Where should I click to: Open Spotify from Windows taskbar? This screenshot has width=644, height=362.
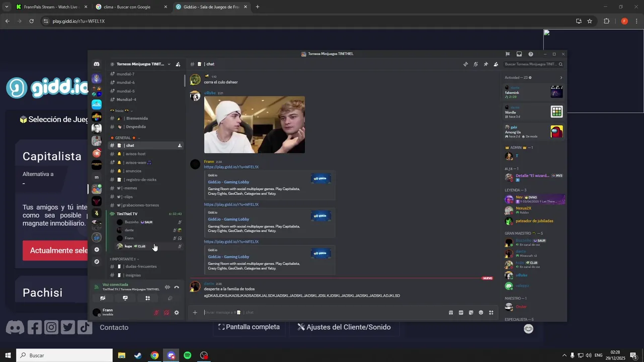click(x=187, y=355)
